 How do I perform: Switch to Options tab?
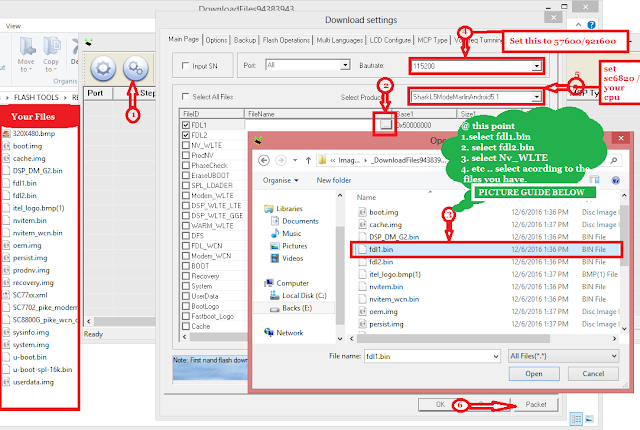[x=216, y=40]
